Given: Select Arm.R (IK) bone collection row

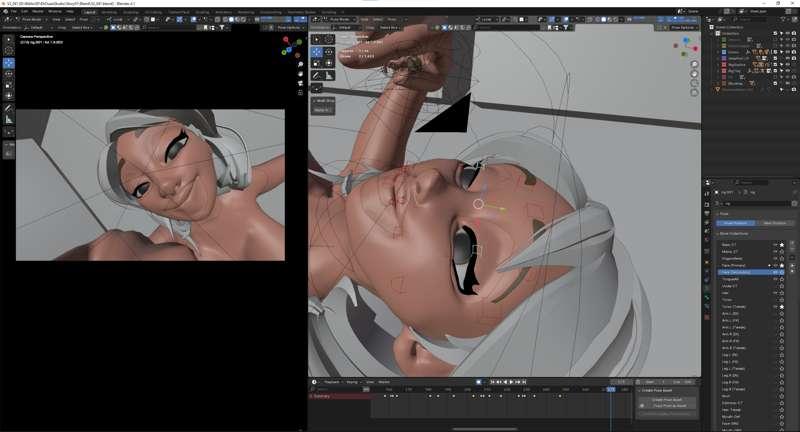Looking at the screenshot, I should 750,334.
